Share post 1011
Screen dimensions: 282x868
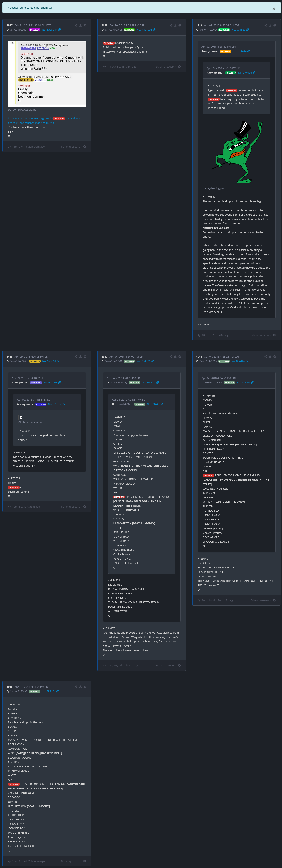point(266,357)
